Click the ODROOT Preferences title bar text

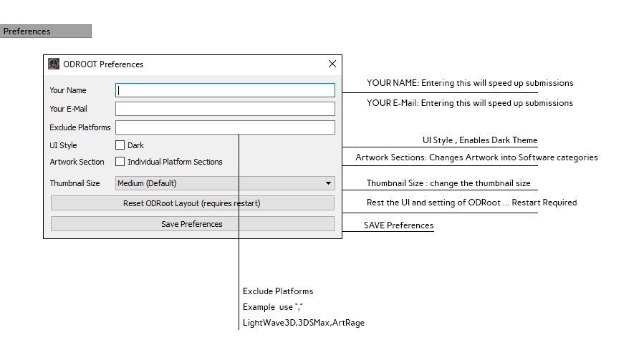coord(103,64)
